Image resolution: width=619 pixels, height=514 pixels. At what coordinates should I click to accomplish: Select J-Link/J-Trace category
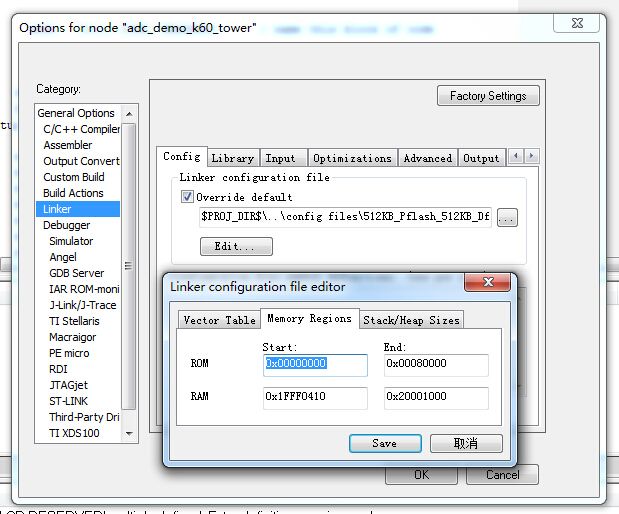click(83, 305)
